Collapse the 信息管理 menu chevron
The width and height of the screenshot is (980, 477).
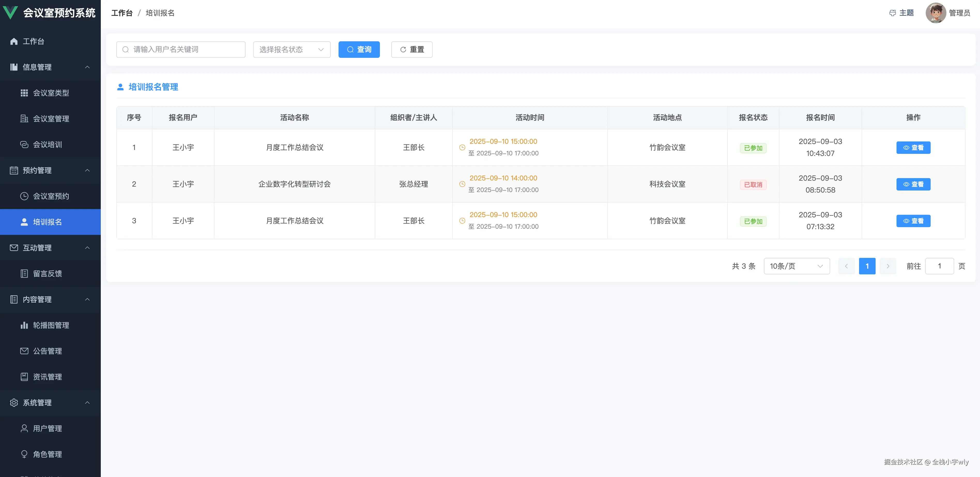pos(87,67)
